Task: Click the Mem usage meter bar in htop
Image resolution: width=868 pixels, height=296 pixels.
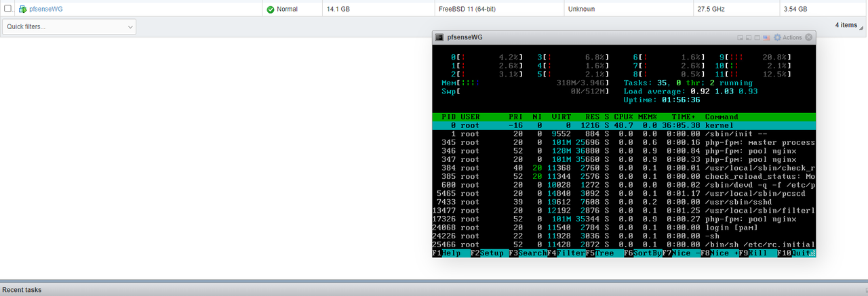Action: (x=526, y=83)
